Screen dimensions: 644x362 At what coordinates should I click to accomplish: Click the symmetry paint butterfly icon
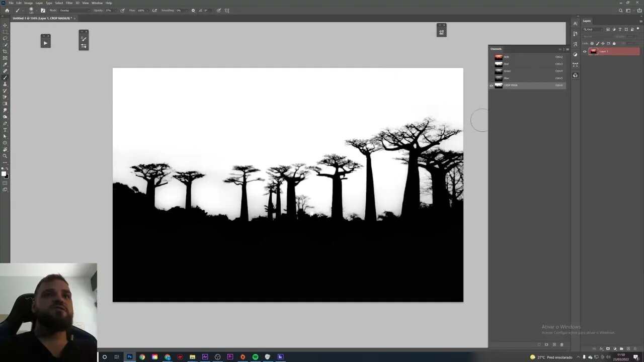tap(227, 10)
